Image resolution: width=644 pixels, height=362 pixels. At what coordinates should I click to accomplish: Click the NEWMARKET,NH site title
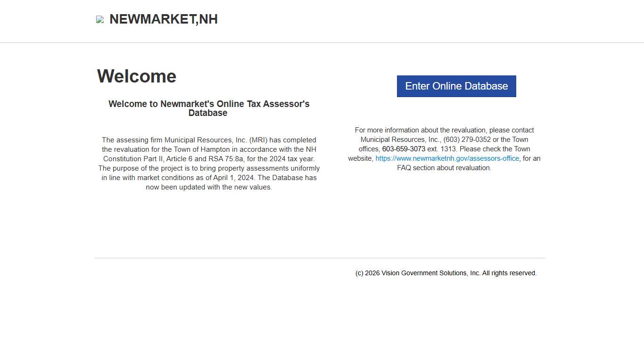(x=163, y=19)
